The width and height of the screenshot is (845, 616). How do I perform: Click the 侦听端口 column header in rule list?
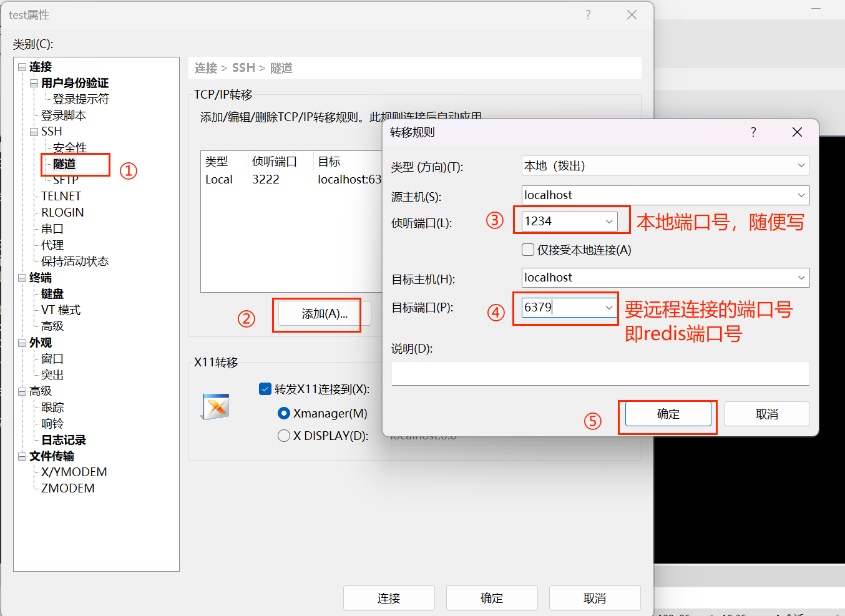pos(275,162)
